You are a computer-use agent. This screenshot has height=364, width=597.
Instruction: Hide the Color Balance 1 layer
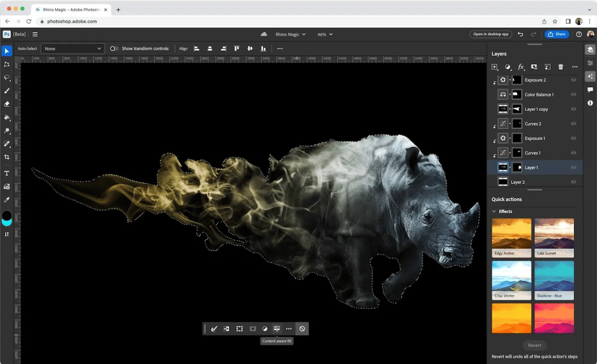pos(574,94)
